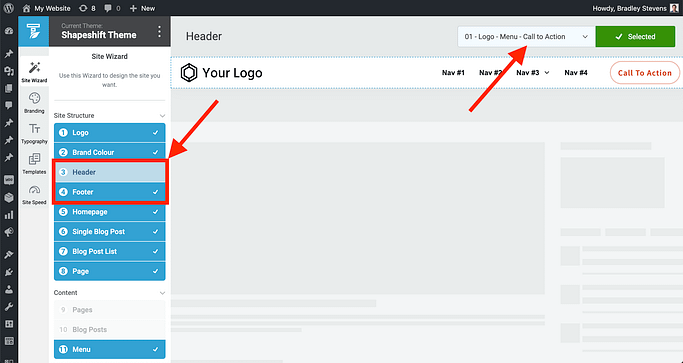The image size is (683, 363).
Task: Open the Tools wrench icon
Action: (x=9, y=307)
